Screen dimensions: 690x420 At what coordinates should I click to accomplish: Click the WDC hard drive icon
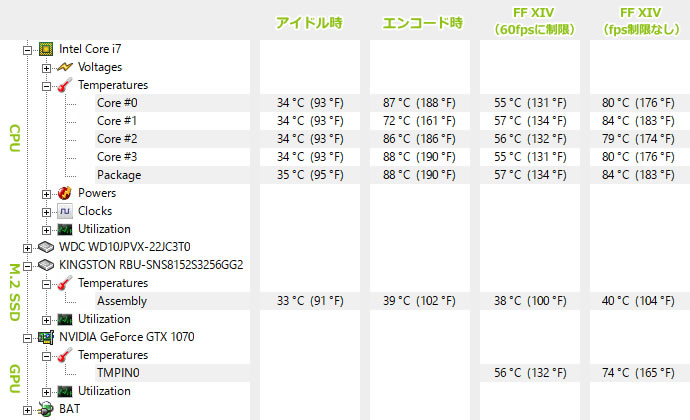tap(46, 247)
